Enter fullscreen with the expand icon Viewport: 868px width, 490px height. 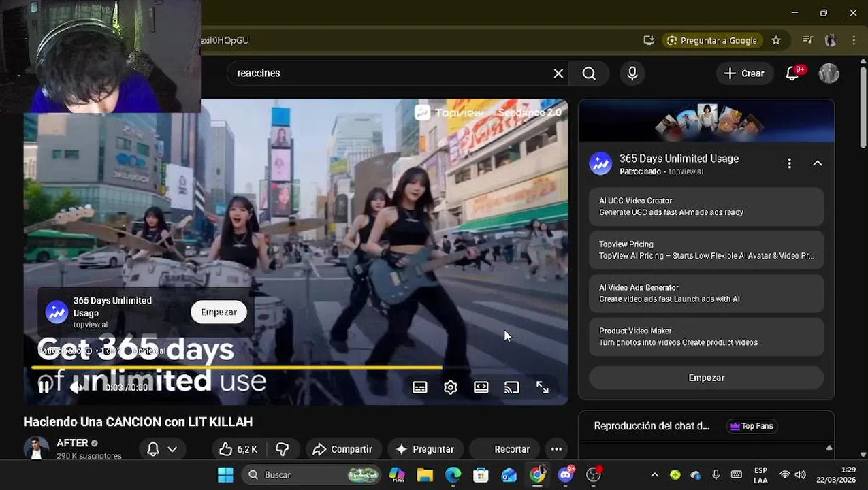(543, 387)
